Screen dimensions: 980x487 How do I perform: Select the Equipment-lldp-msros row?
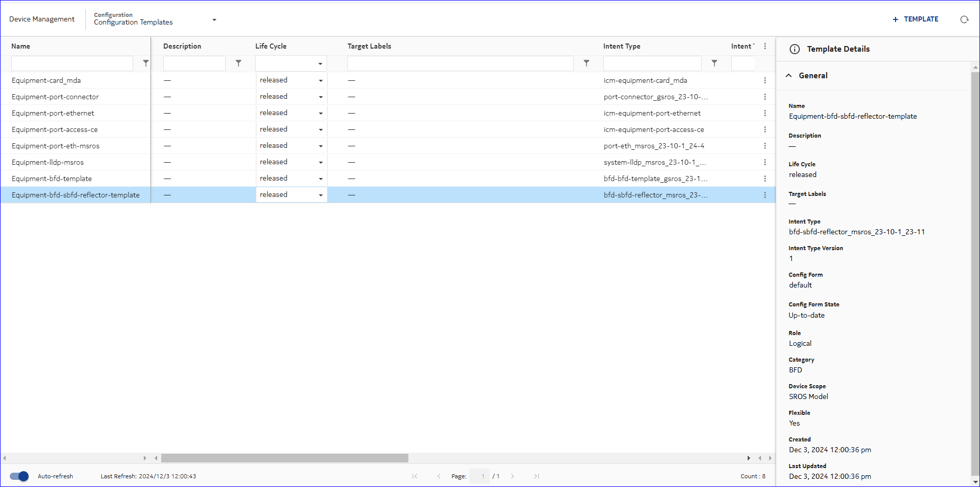[48, 162]
